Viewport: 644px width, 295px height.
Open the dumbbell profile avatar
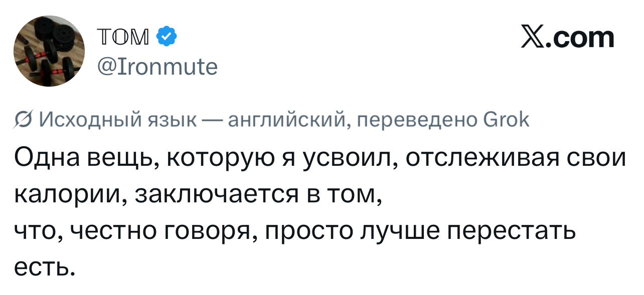click(x=49, y=51)
